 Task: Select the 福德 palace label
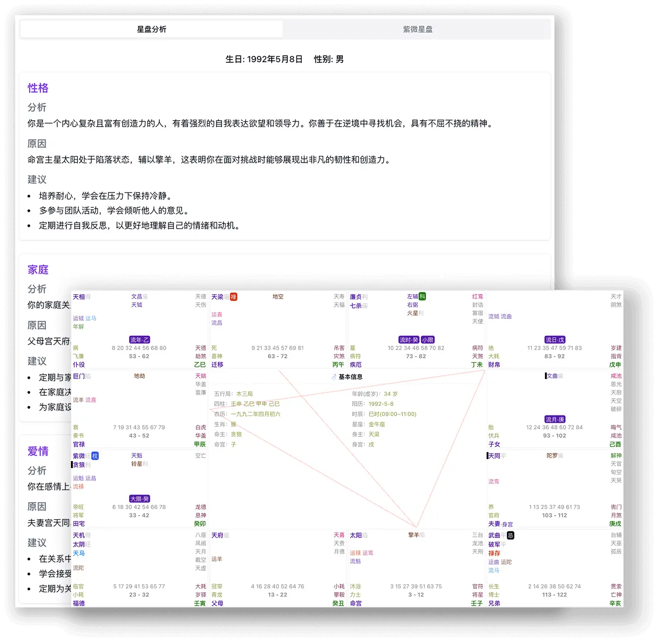pyautogui.click(x=79, y=603)
